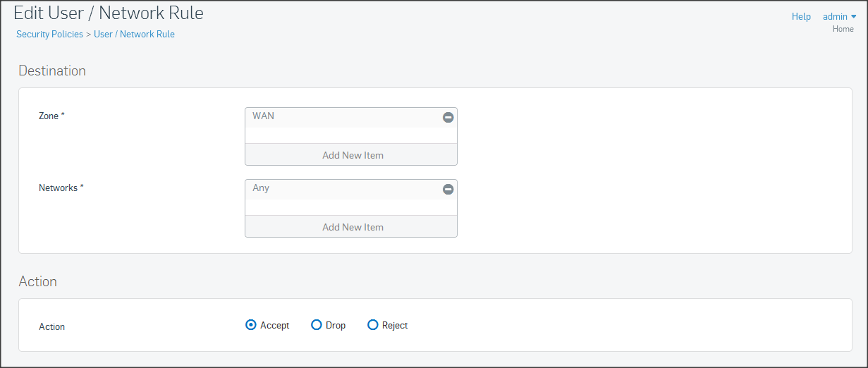Set the rule action to Reject

tap(373, 325)
